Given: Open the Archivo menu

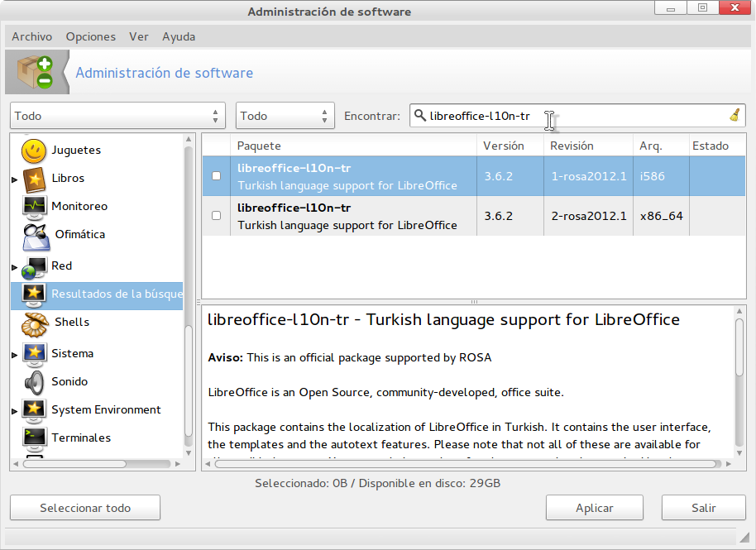Looking at the screenshot, I should point(31,36).
